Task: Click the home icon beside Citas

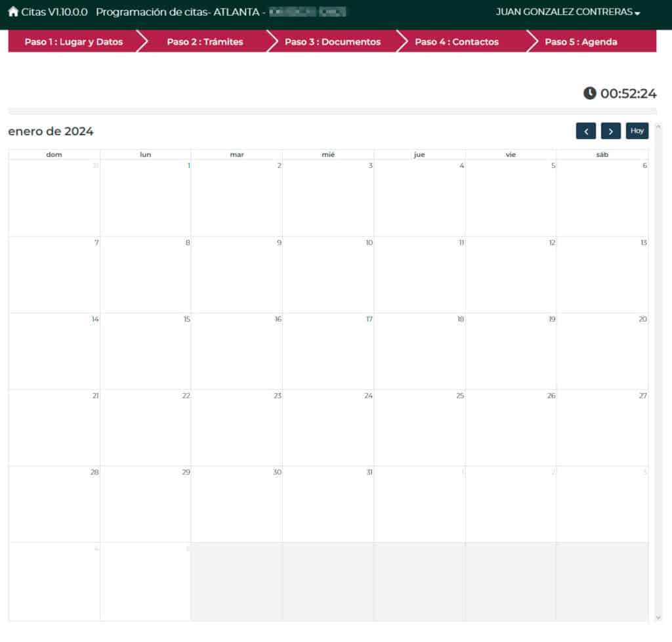Action: tap(13, 12)
